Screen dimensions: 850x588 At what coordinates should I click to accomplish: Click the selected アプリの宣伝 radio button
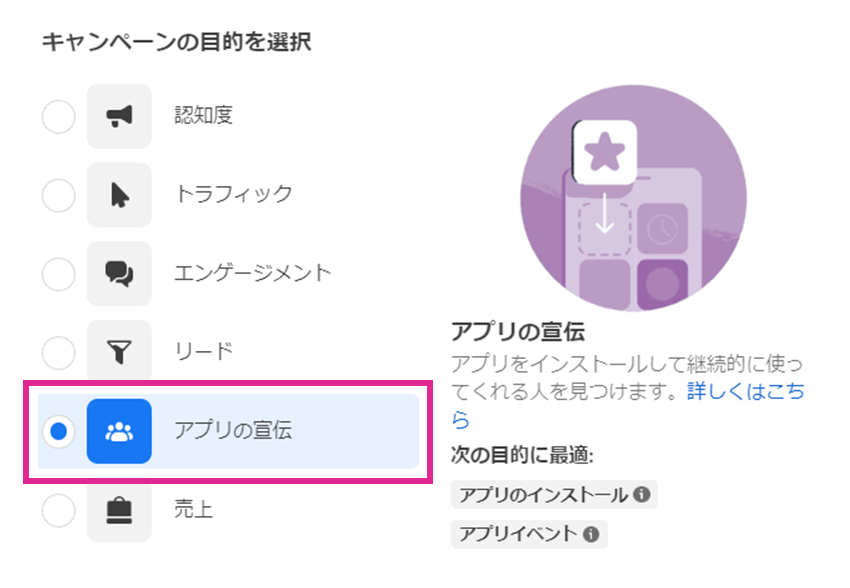pyautogui.click(x=59, y=431)
